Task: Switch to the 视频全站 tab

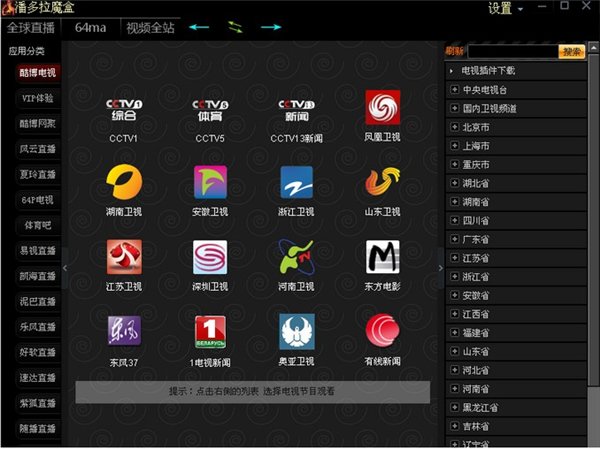Action: coord(150,28)
